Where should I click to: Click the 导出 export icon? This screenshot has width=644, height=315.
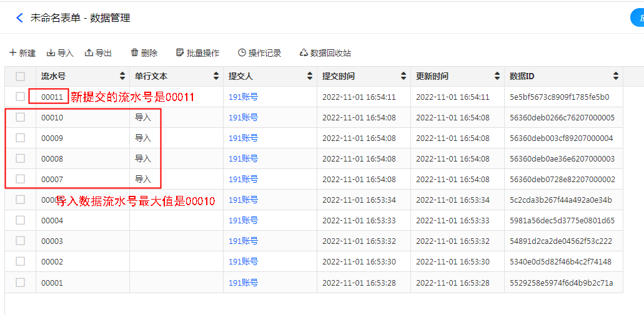[89, 53]
